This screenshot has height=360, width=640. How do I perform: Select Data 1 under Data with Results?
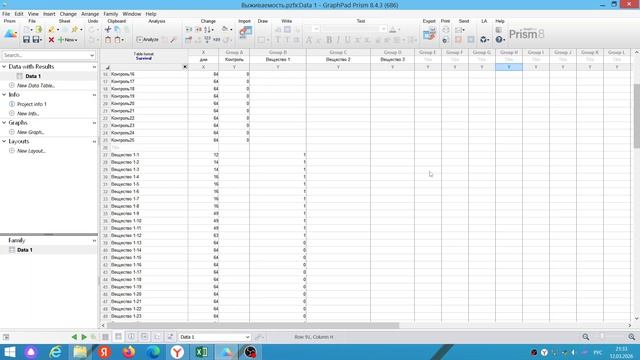[x=33, y=76]
